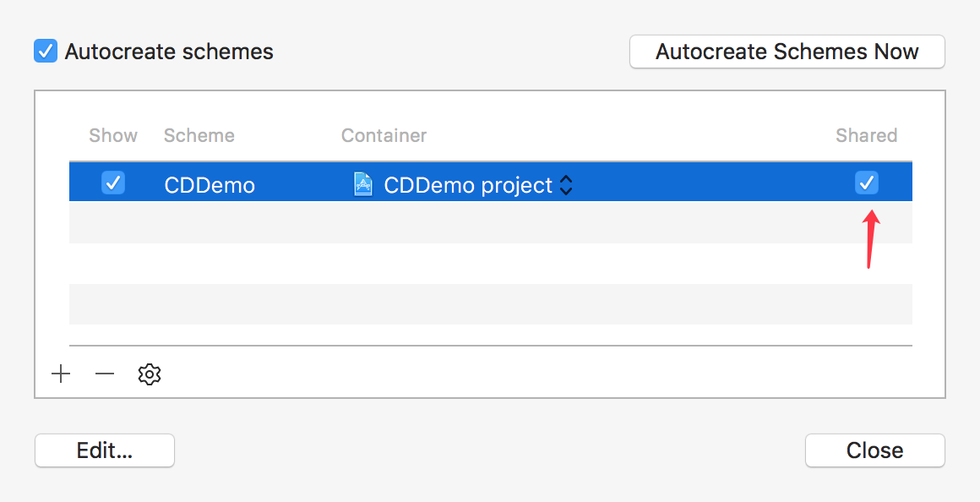The height and width of the screenshot is (502, 980).
Task: Uncheck the Show checkbox for CDDemo
Action: point(113,183)
